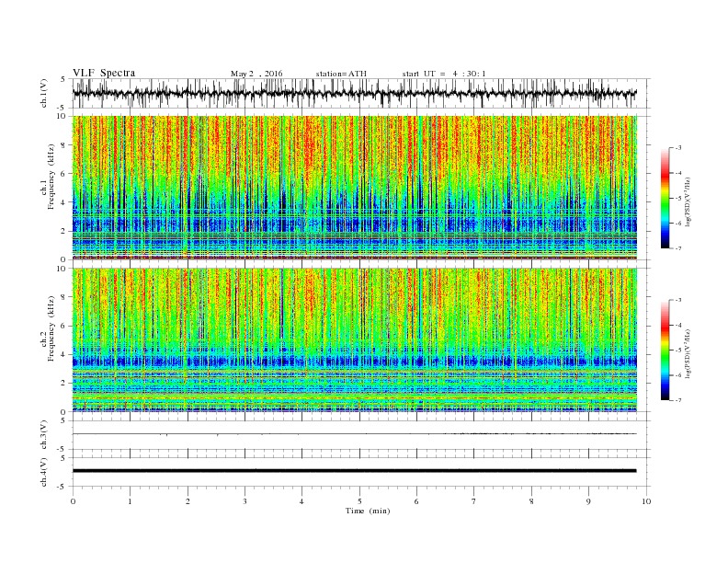Click the ch.2 spectrogram color scale bar
This screenshot has width=728, height=563.
pos(665,350)
